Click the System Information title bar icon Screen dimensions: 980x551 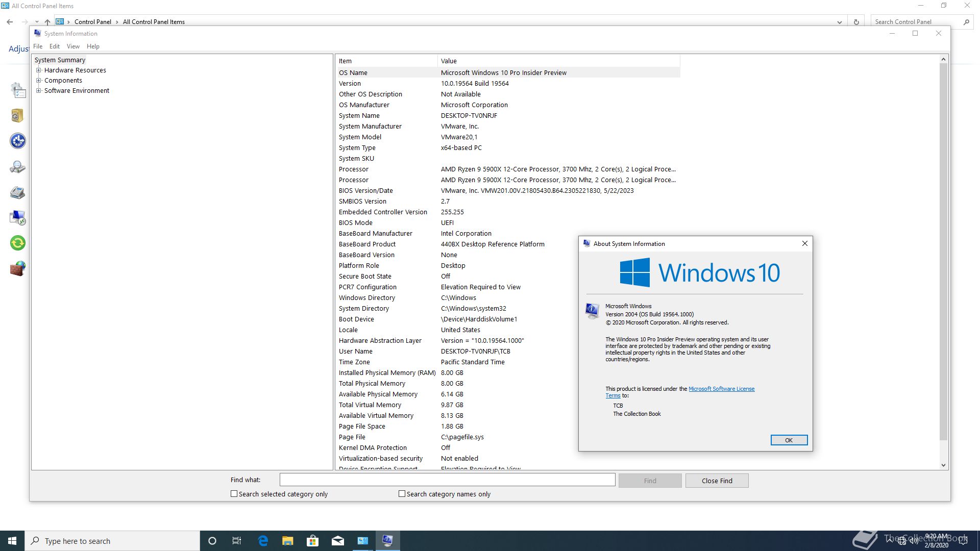click(37, 33)
